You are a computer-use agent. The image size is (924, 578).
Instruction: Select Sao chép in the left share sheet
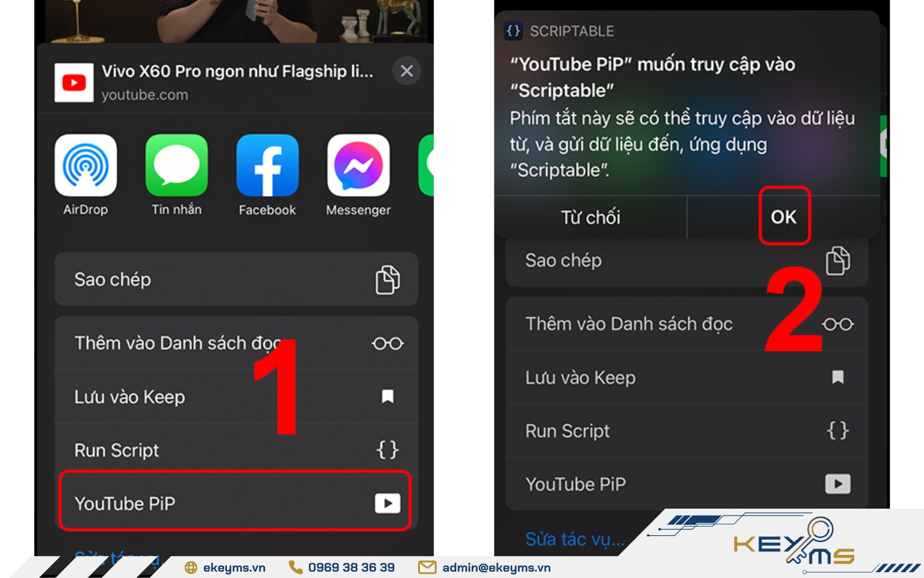point(236,279)
